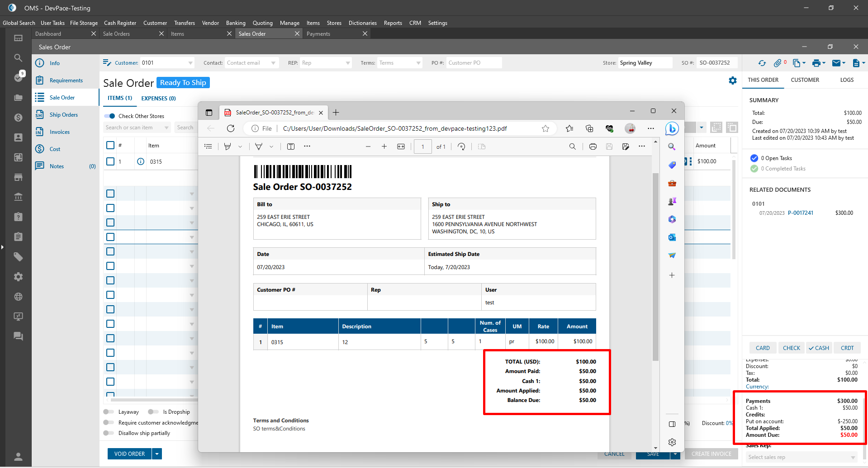The width and height of the screenshot is (868, 468).
Task: Click the CASH payment button
Action: [819, 348]
